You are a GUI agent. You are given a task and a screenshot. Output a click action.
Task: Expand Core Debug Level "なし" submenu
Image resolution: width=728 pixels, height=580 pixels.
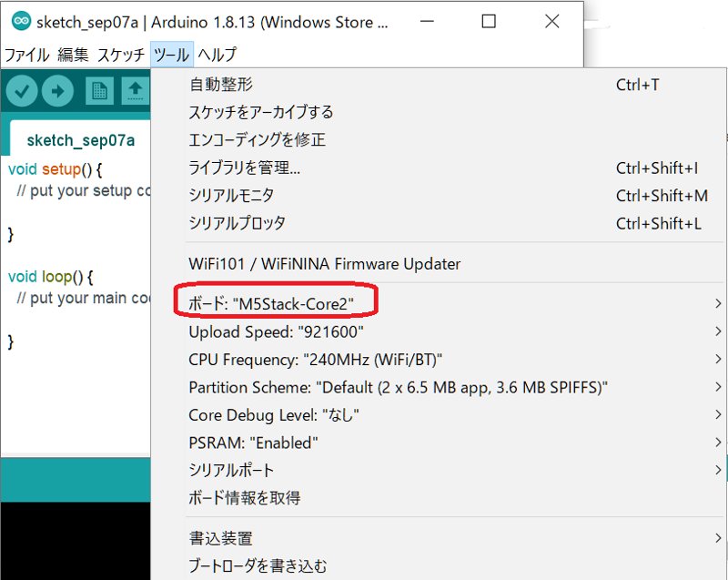439,414
